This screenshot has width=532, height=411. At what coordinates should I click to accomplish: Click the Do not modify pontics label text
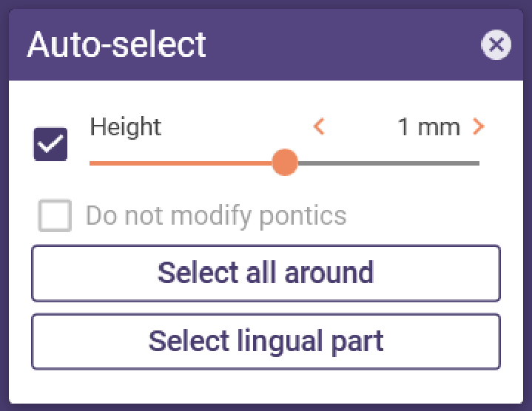(216, 216)
